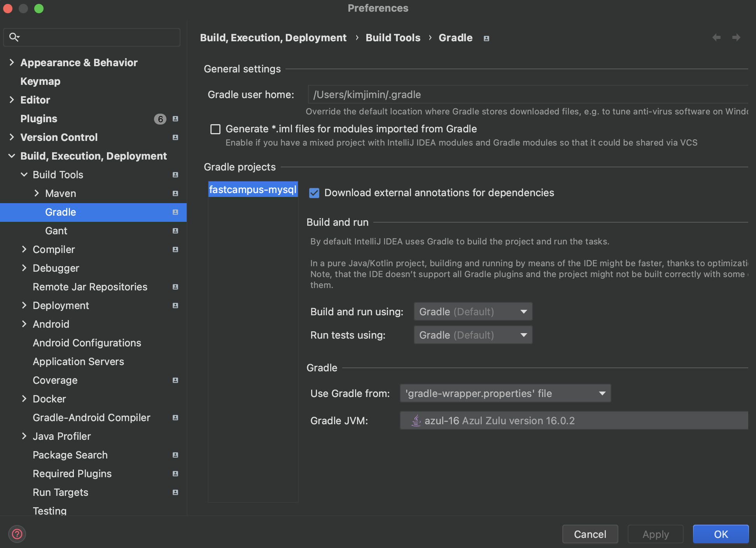Open the Run tests using dropdown
The width and height of the screenshot is (756, 548).
473,335
